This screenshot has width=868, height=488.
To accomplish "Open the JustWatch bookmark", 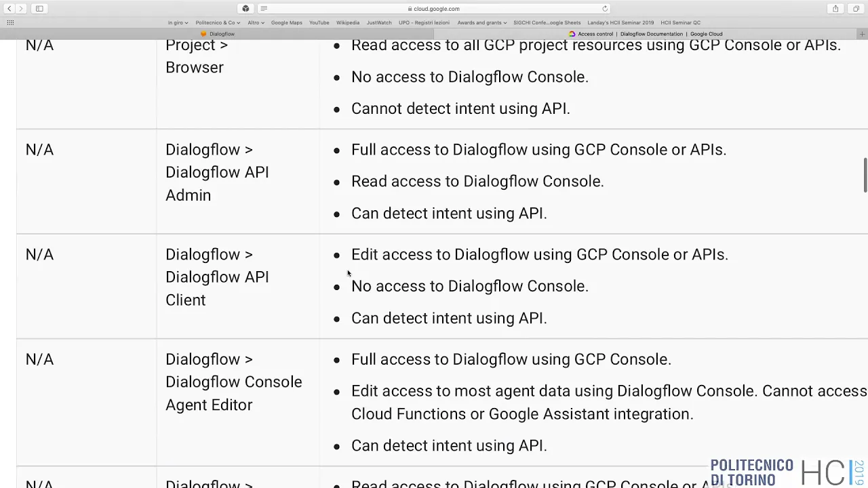I will [379, 22].
